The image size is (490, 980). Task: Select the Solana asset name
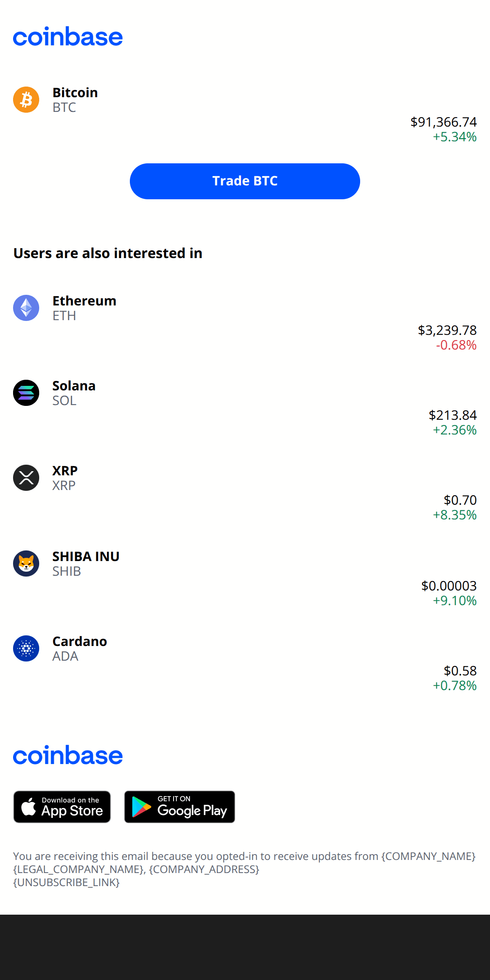(x=74, y=386)
